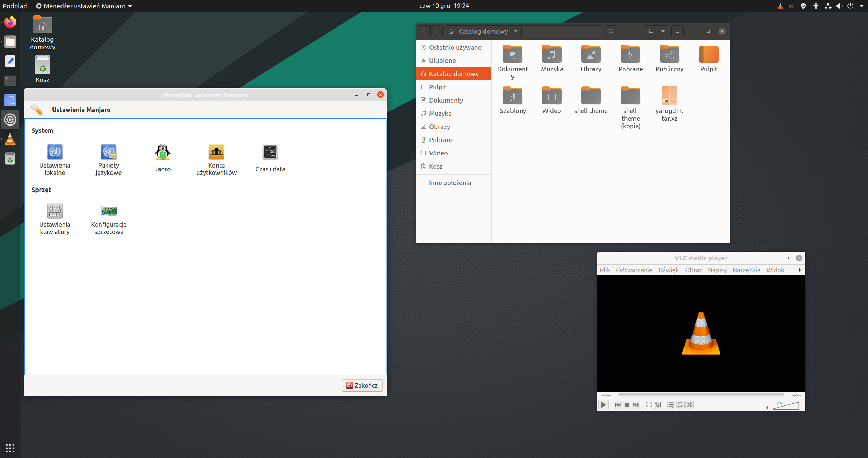This screenshot has width=868, height=458.
Task: Toggle VLC loop playback mode
Action: (x=680, y=405)
